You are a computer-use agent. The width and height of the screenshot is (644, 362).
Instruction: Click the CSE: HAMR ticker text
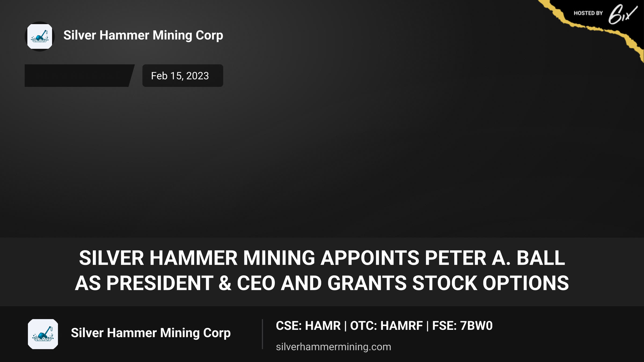click(308, 326)
